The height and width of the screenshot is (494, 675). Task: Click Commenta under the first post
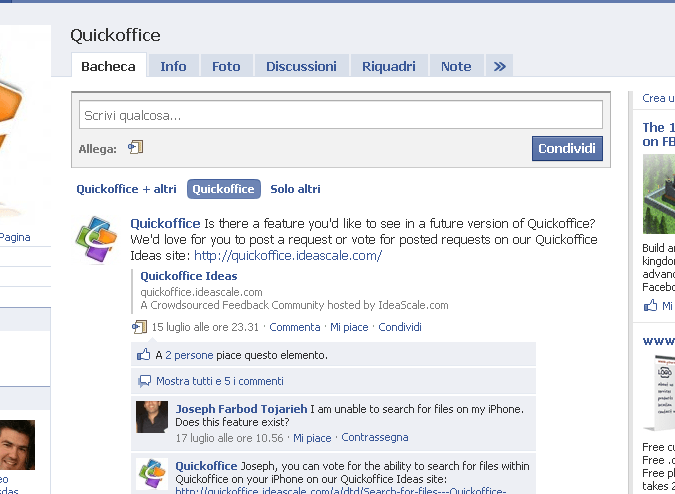pos(295,327)
